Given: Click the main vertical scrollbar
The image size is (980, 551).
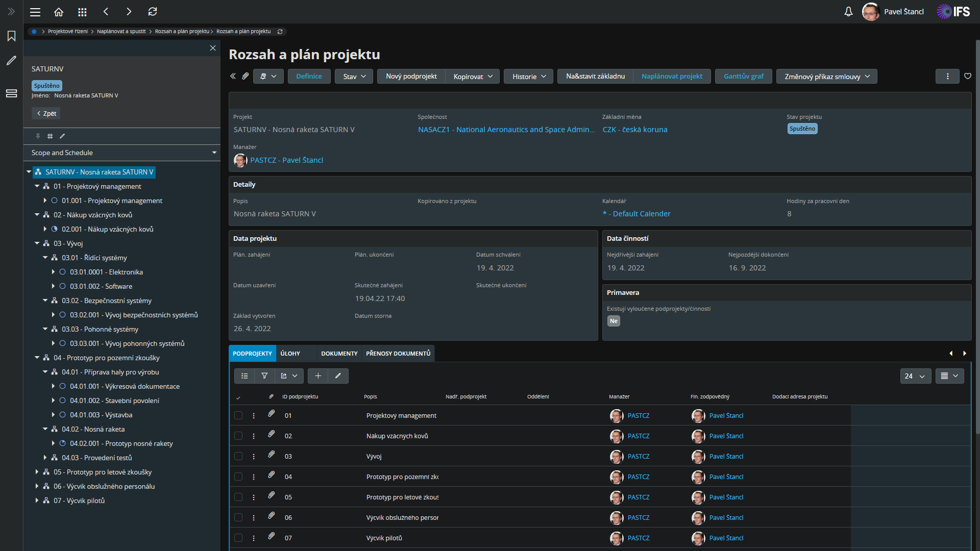Looking at the screenshot, I should point(977,237).
